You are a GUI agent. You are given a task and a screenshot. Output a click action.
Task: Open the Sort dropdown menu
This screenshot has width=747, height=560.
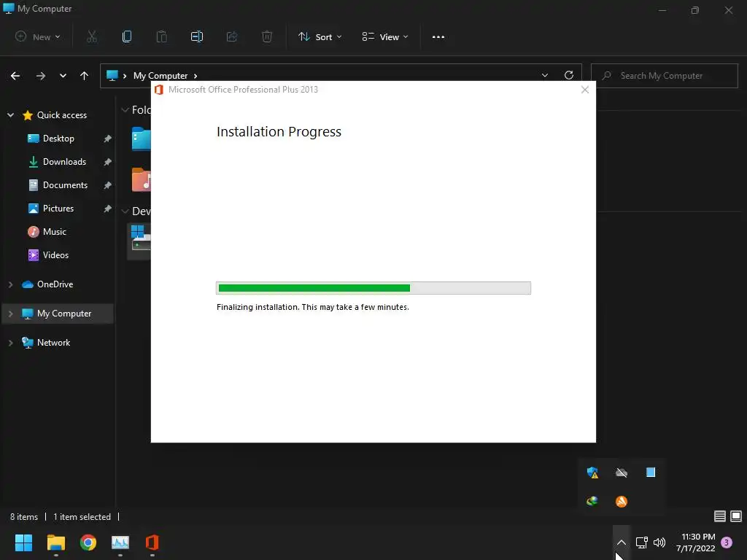coord(320,36)
